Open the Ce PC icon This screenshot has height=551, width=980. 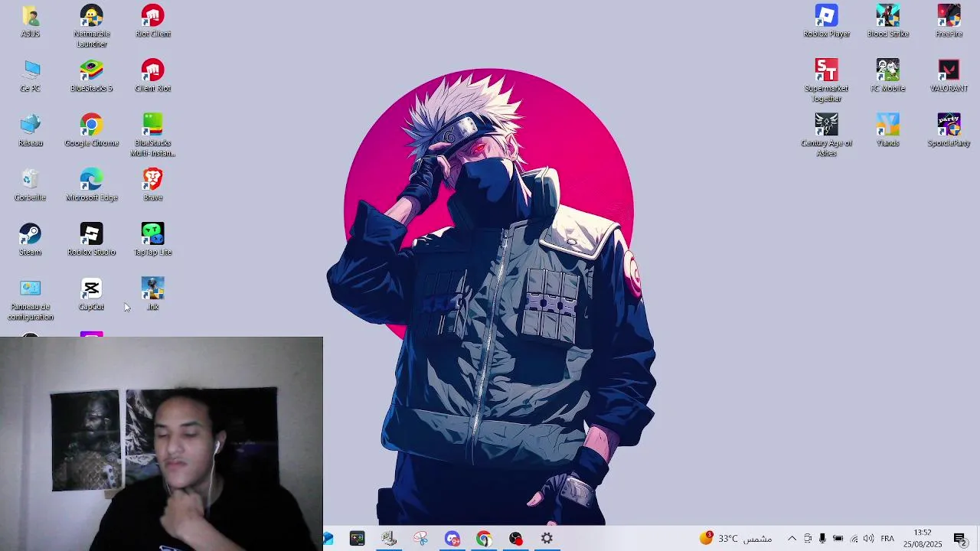tap(30, 76)
